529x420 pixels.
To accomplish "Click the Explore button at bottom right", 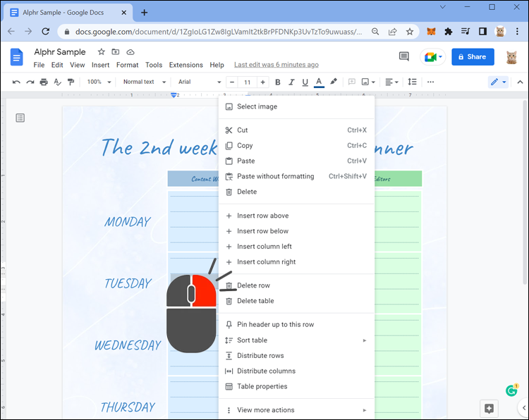I will click(x=489, y=409).
